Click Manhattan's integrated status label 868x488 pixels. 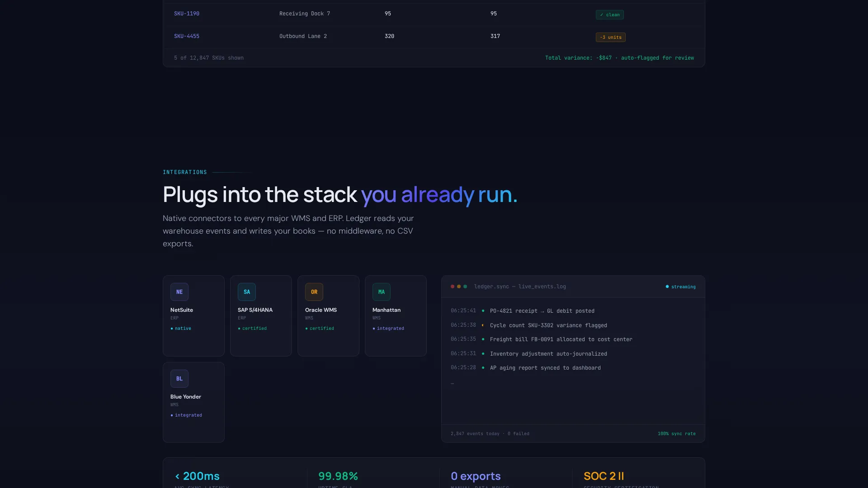[388, 328]
